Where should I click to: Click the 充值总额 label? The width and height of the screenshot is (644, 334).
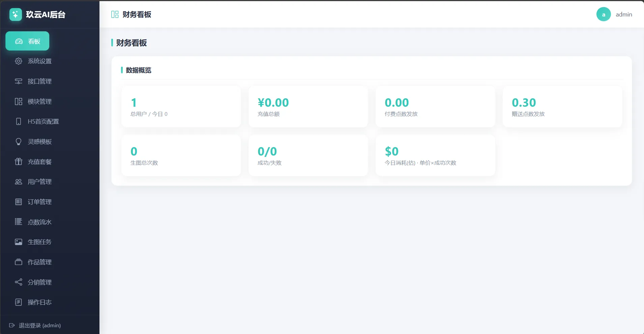click(268, 114)
